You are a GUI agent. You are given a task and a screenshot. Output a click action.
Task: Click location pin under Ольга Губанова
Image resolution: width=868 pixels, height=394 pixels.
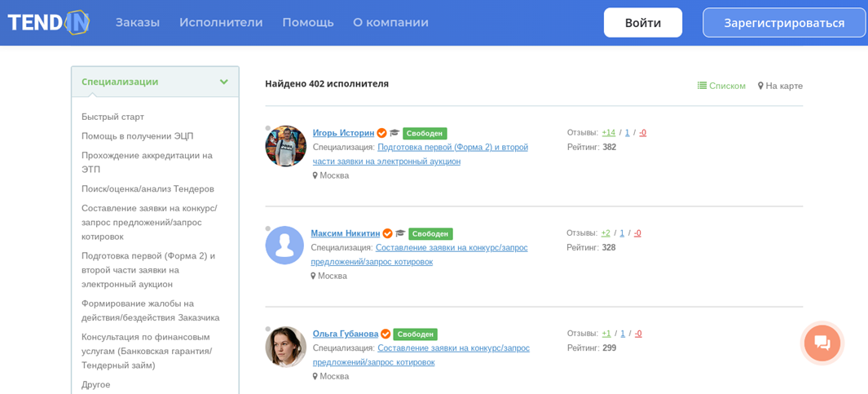(315, 376)
